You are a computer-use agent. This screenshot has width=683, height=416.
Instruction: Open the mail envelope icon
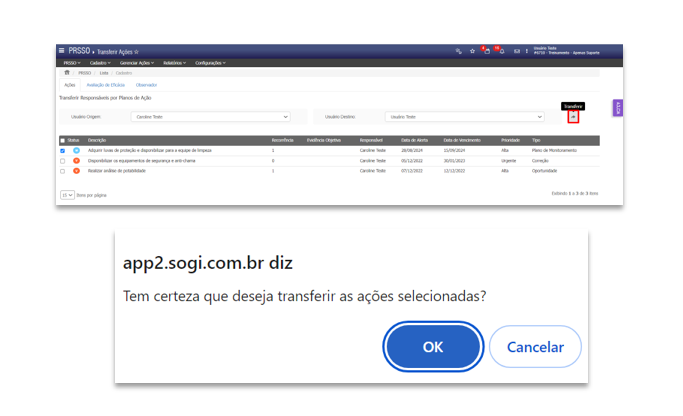click(516, 51)
